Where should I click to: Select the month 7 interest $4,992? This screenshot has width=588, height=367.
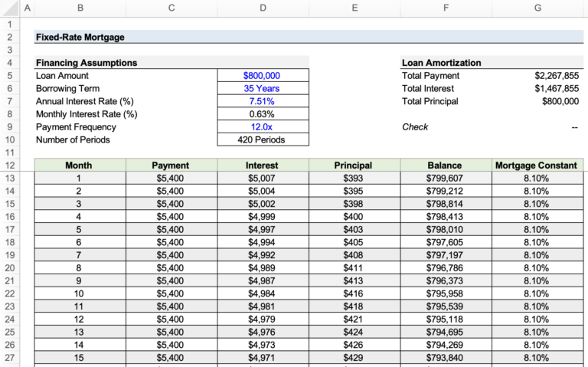click(263, 255)
